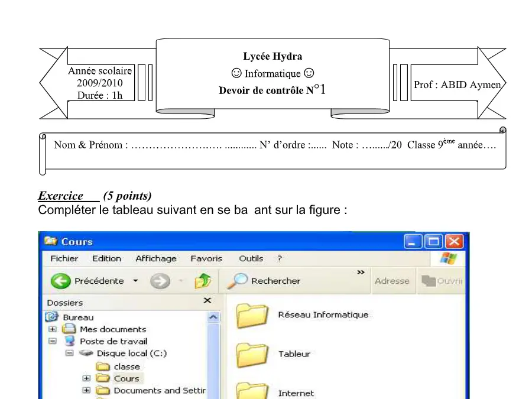The width and height of the screenshot is (532, 399).
Task: Expand the Cours node in the tree
Action: click(86, 378)
